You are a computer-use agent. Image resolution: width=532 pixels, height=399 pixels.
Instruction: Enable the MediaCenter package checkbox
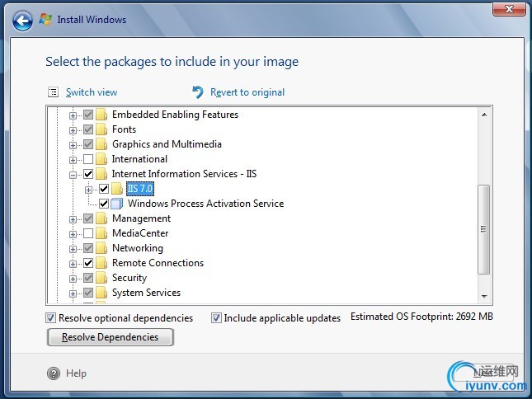[88, 233]
